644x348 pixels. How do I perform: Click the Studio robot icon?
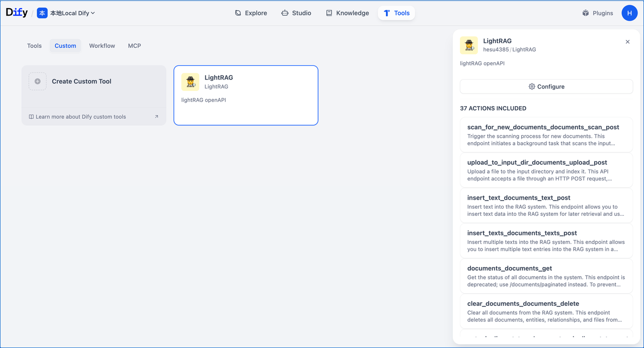coord(285,13)
